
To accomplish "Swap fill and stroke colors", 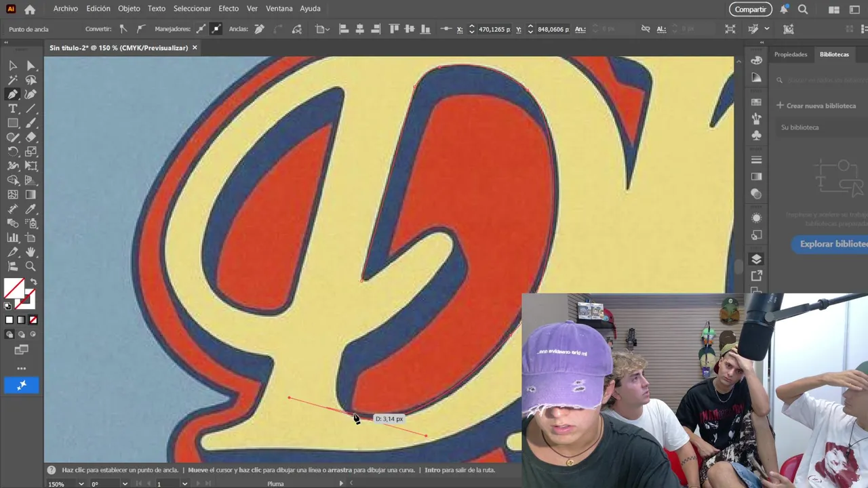I will coord(34,282).
